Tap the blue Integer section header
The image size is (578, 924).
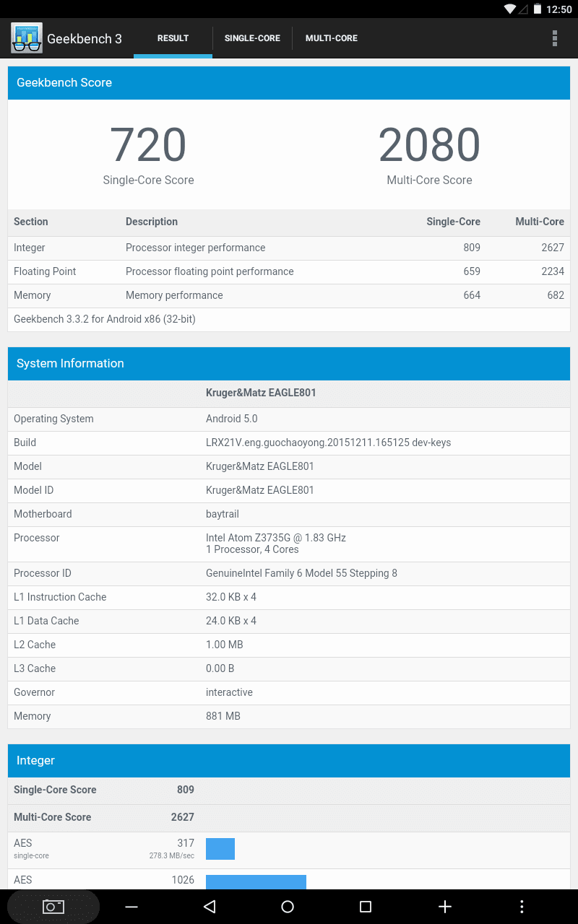tap(289, 761)
